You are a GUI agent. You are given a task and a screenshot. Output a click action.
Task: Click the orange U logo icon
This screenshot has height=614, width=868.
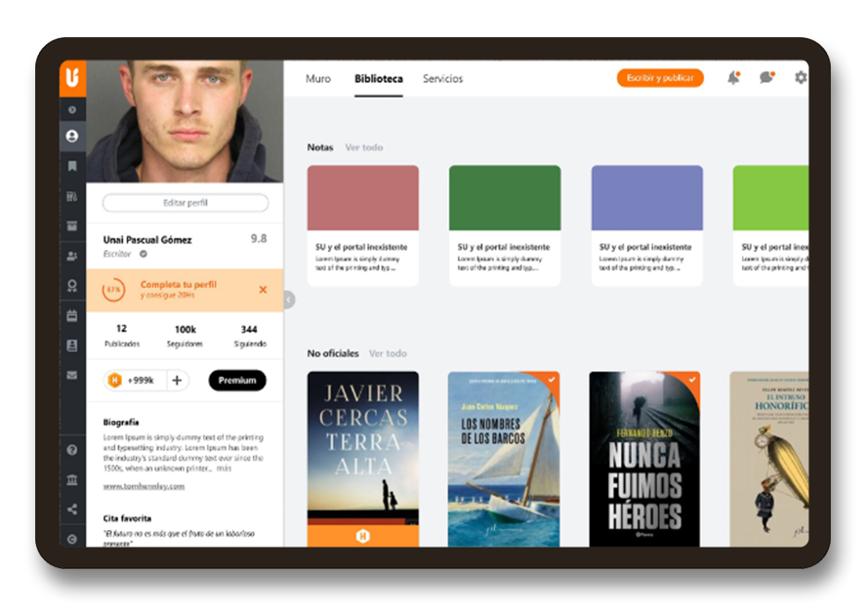[x=72, y=78]
